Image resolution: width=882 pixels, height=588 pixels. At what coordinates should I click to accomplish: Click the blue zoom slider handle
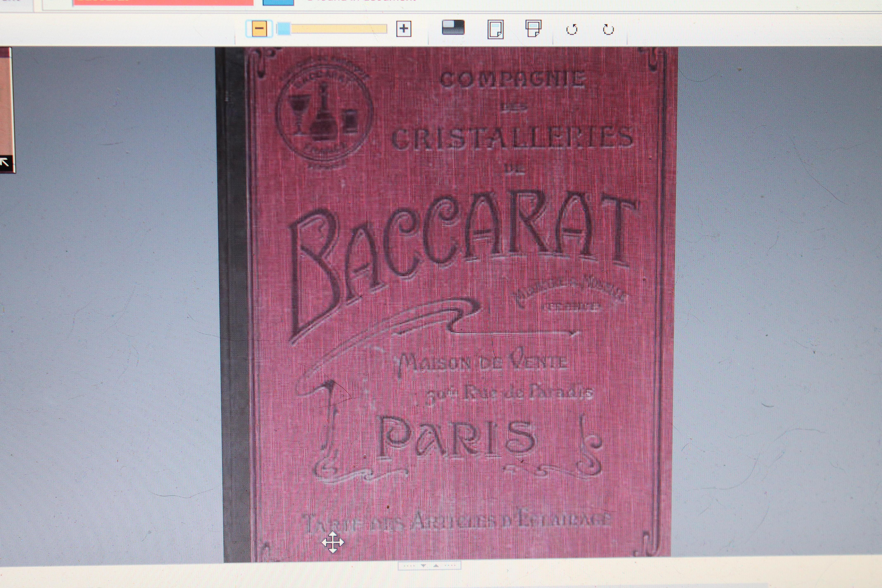point(283,28)
